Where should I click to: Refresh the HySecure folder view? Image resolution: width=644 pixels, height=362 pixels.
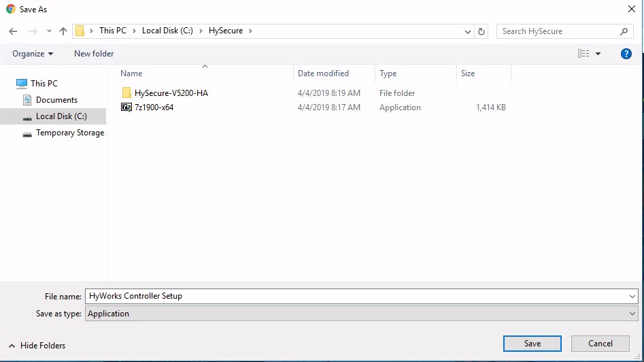(x=481, y=31)
